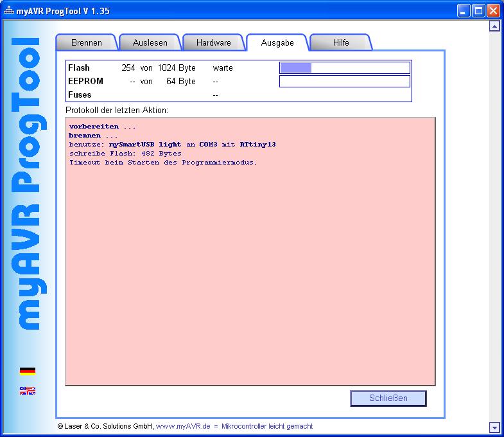Select the Hardware tab
504x437 pixels.
click(213, 42)
